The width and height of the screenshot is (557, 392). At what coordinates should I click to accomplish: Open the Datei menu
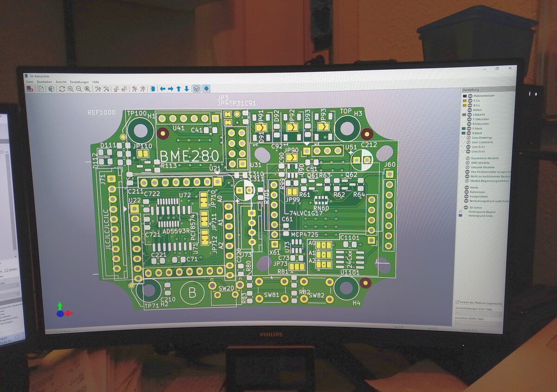[x=29, y=82]
